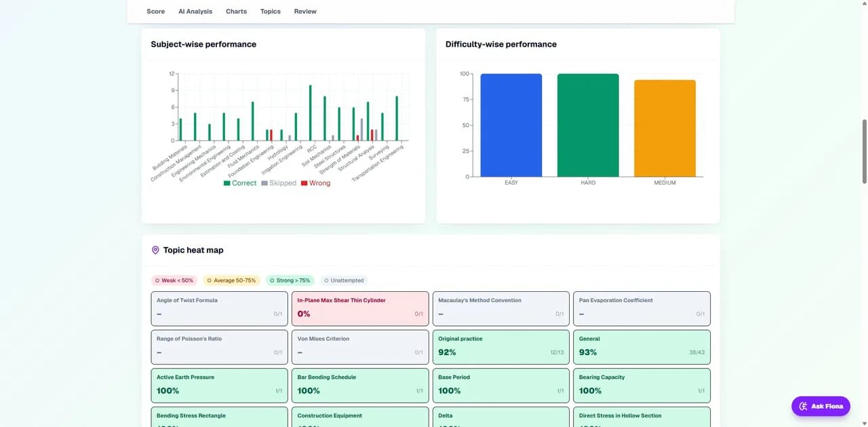This screenshot has height=427, width=868.
Task: Open the In-Plane Max Shear Thin Cylinder card
Action: pyautogui.click(x=360, y=308)
